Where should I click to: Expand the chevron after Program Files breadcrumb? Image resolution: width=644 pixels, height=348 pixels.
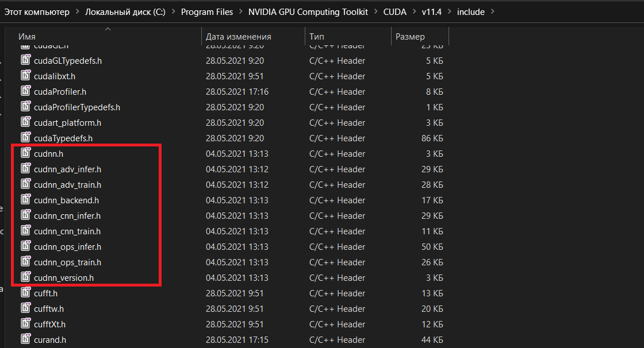coord(241,12)
